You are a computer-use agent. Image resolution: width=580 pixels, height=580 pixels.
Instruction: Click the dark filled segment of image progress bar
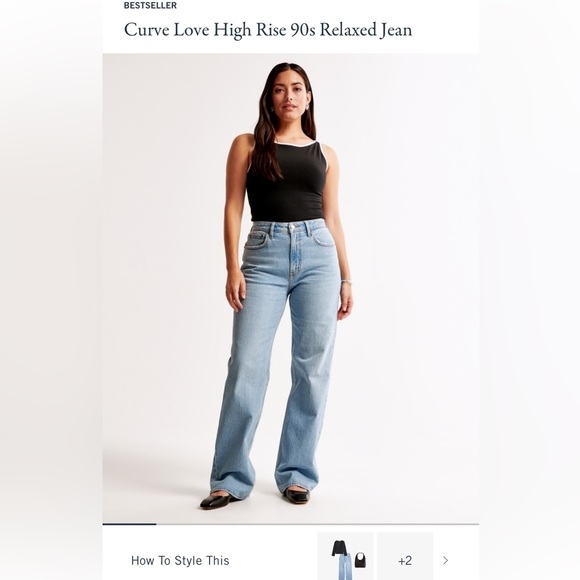coord(129,524)
